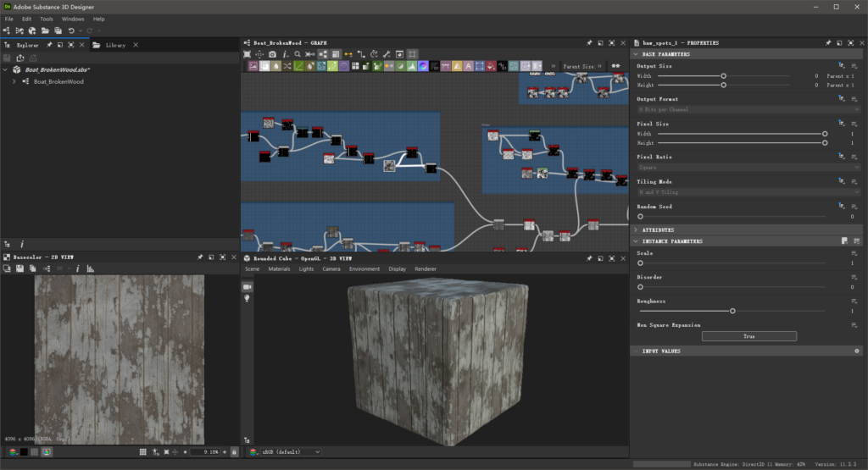Viewport: 868px width, 470px height.
Task: Show more node bar items via chevron
Action: click(553, 66)
